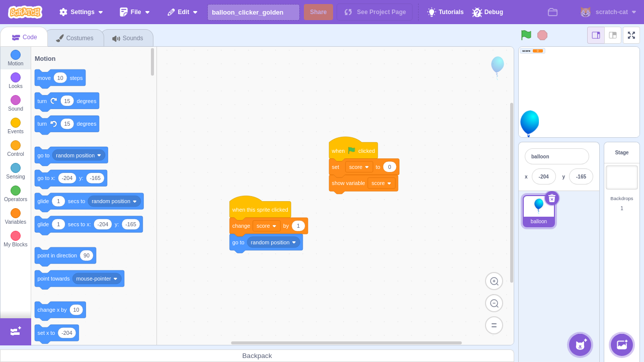
Task: Open mouse-pointer dropdown in point towards block
Action: click(x=97, y=279)
